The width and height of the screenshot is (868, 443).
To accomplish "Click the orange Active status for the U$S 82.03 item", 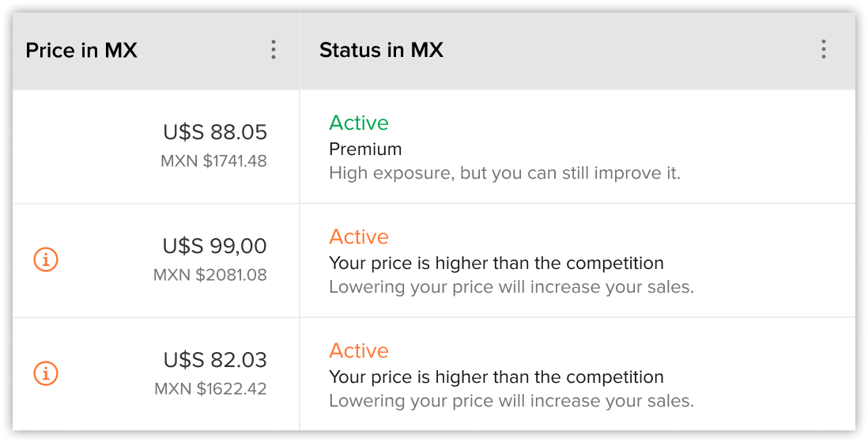I will (359, 351).
